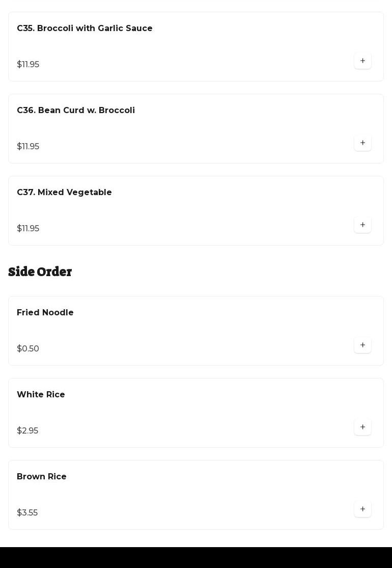Open the Brown Rice item name
The width and height of the screenshot is (392, 568).
[x=42, y=477]
